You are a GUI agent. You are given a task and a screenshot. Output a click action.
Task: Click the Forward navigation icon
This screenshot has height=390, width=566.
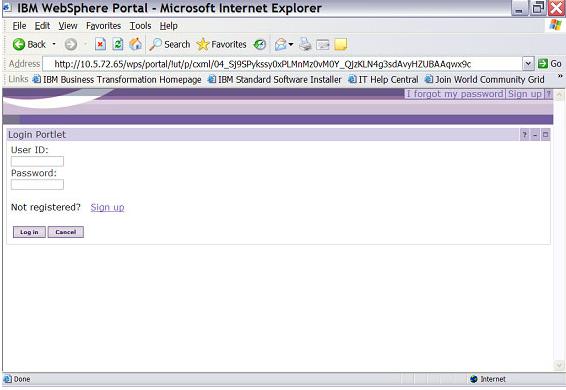(71, 44)
